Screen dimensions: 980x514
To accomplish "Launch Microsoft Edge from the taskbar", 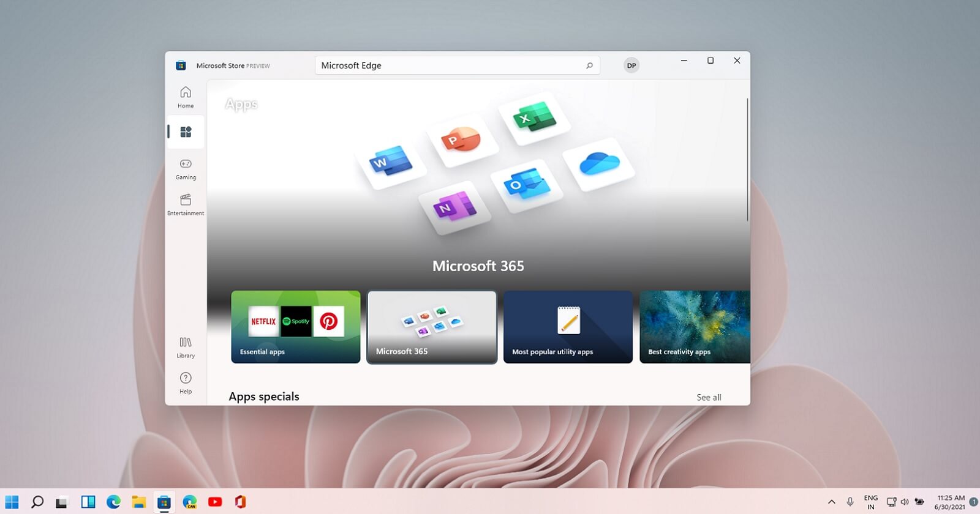I will (113, 502).
